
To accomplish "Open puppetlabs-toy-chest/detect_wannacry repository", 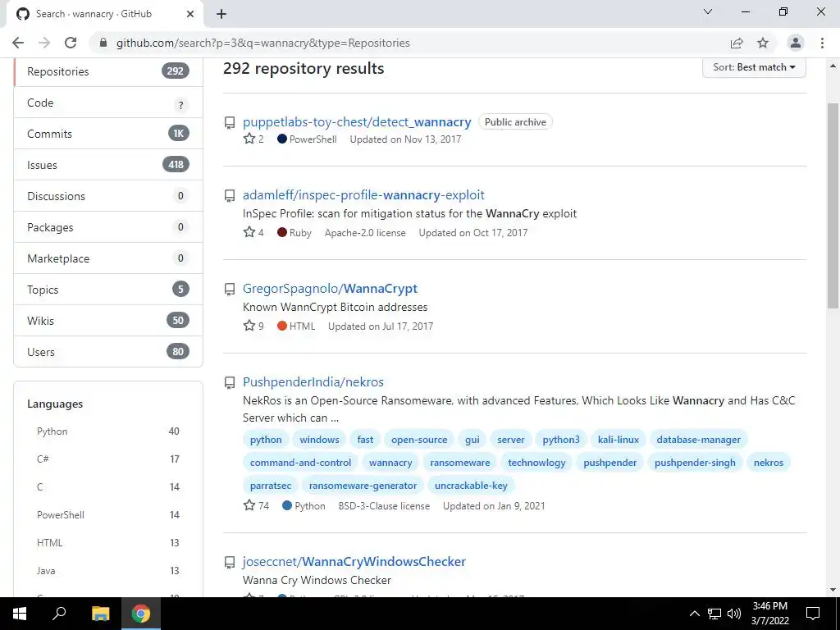I will point(357,122).
